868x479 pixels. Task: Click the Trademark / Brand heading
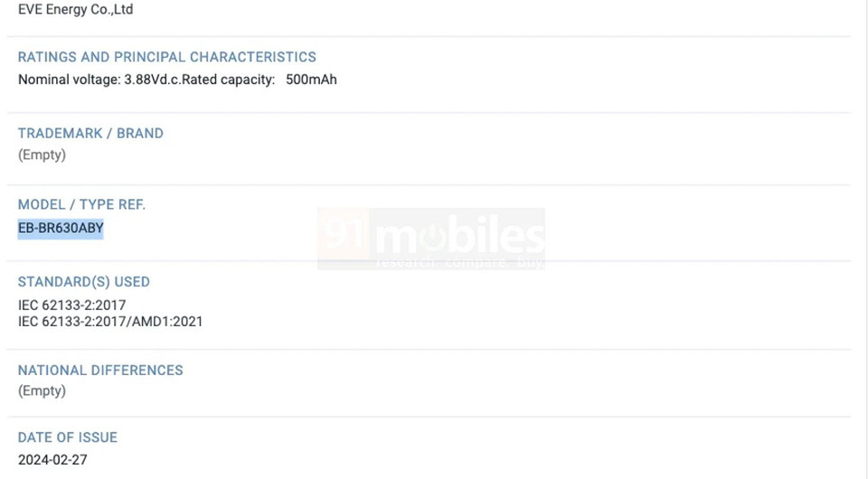(90, 133)
